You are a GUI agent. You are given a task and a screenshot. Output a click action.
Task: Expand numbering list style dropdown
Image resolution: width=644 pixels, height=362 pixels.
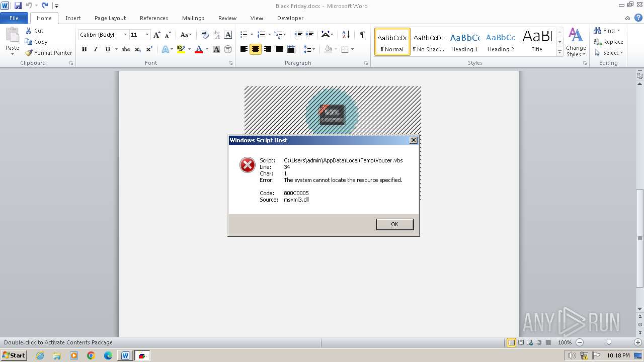[x=269, y=35]
